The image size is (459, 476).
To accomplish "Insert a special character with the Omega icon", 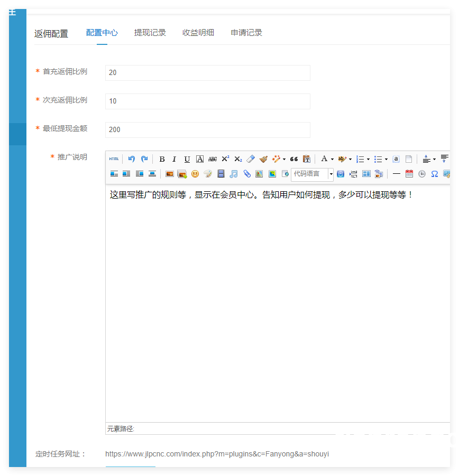I will coord(435,174).
